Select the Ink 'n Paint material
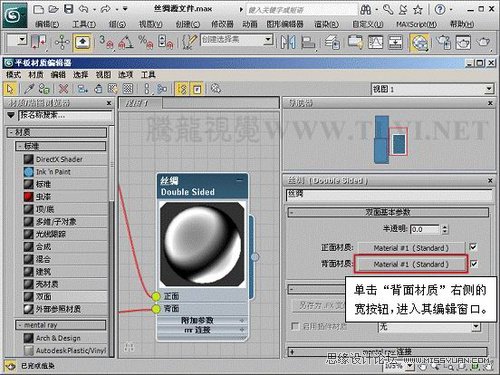500x375 pixels. pos(65,172)
